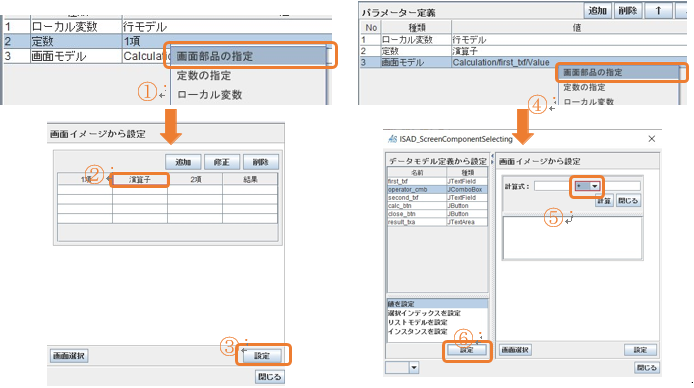Click the 名前 column header
Image resolution: width=694 pixels, height=388 pixels.
[417, 173]
